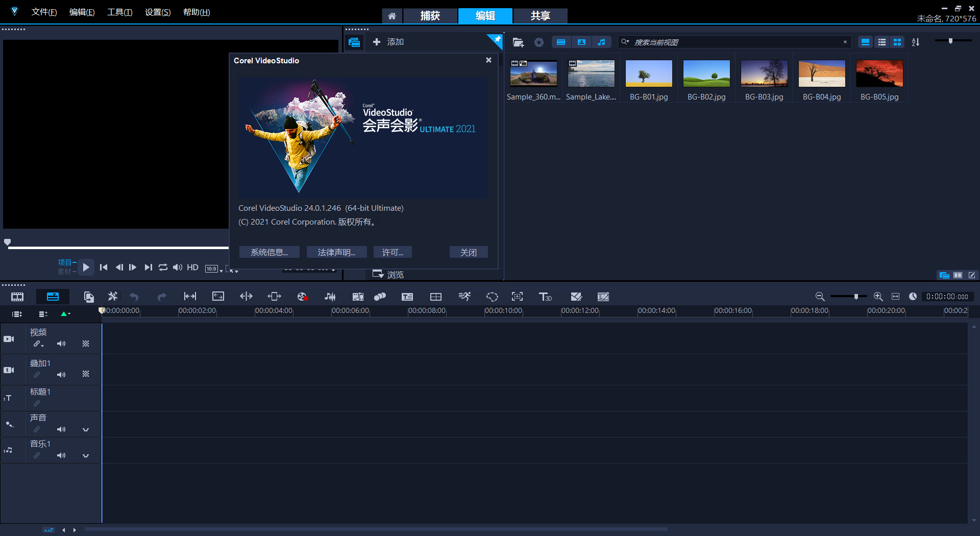Open the media library panel
The width and height of the screenshot is (980, 536).
pyautogui.click(x=354, y=42)
